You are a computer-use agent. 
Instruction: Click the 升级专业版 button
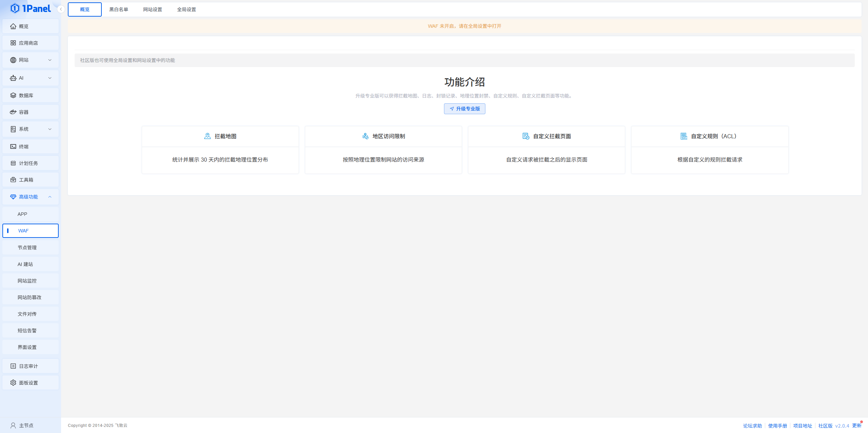pyautogui.click(x=464, y=109)
